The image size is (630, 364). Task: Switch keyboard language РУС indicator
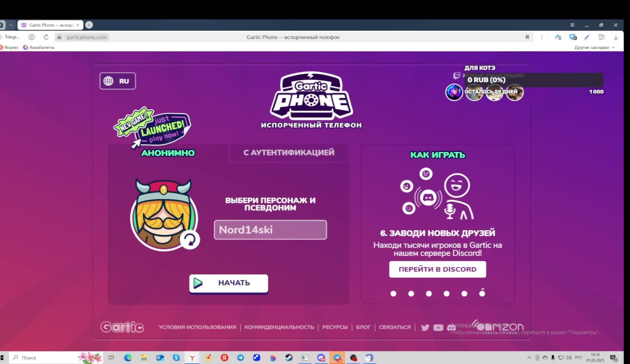579,358
